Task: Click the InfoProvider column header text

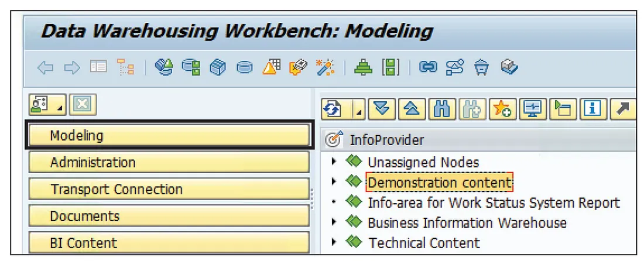Action: click(386, 140)
